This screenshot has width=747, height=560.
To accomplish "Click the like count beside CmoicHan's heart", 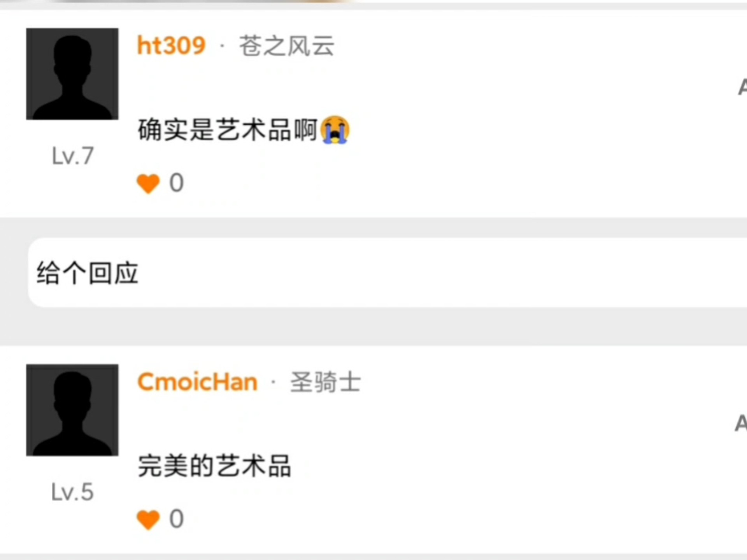I will coord(176,519).
